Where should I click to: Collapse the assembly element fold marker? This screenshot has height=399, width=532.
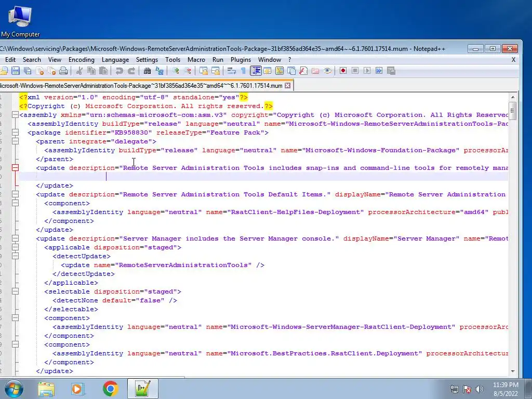click(15, 115)
